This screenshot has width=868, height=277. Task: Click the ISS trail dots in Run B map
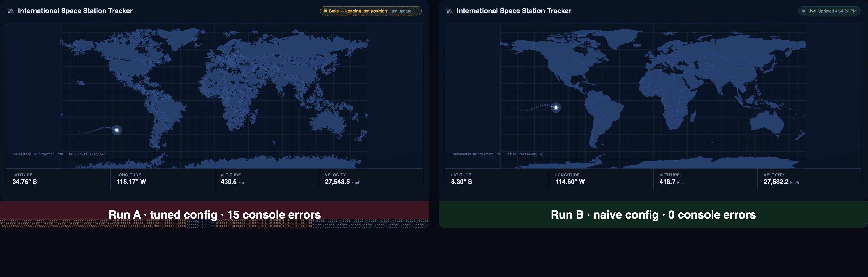[534, 107]
